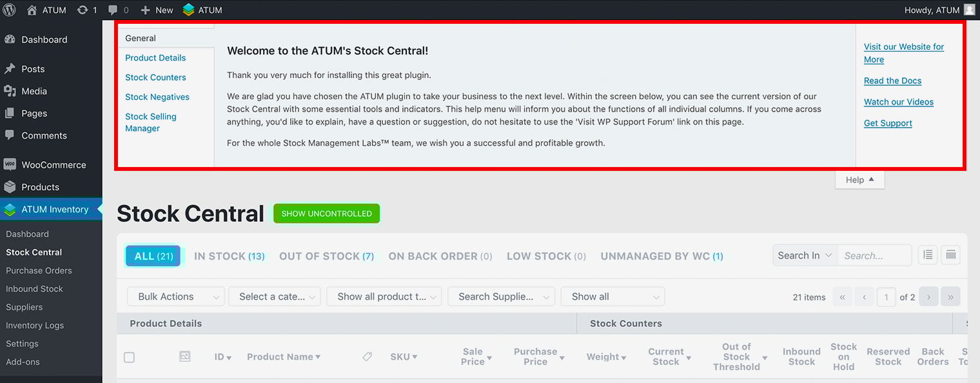Click the thumbnail image column header icon

point(185,356)
